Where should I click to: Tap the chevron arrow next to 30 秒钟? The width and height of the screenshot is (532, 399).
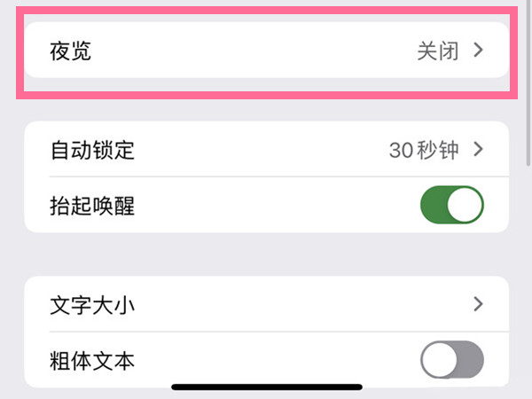479,149
